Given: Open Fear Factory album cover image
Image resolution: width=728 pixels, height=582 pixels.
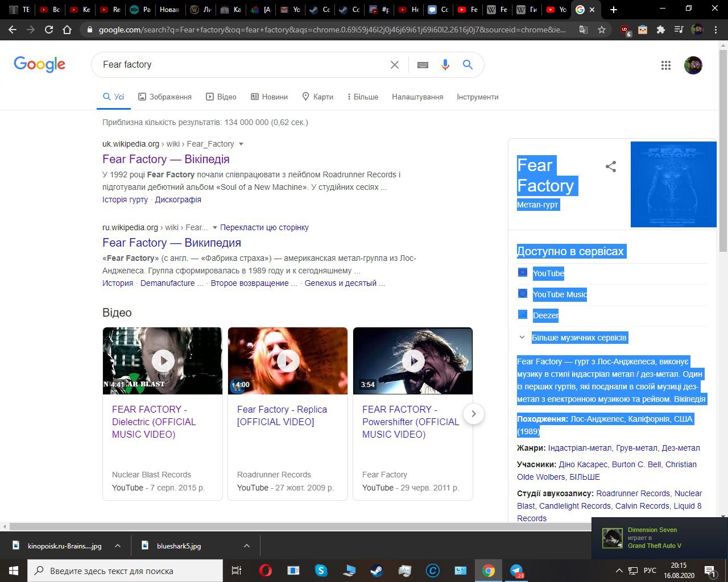Looking at the screenshot, I should 673,184.
